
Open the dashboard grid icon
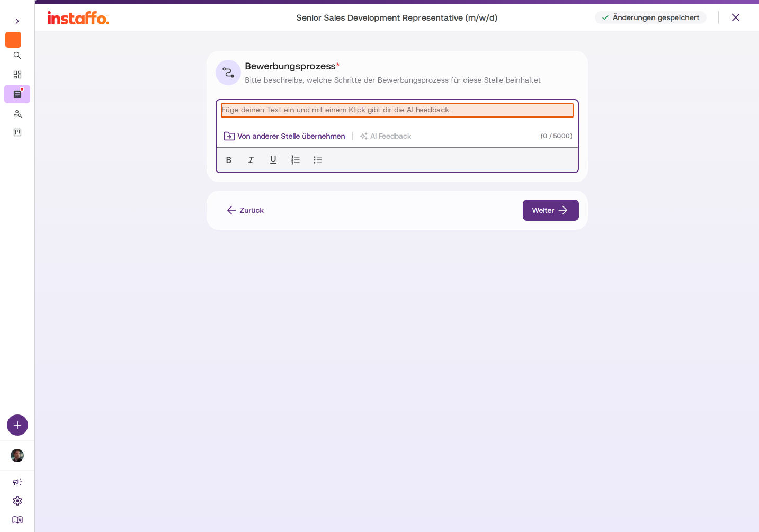click(x=17, y=75)
